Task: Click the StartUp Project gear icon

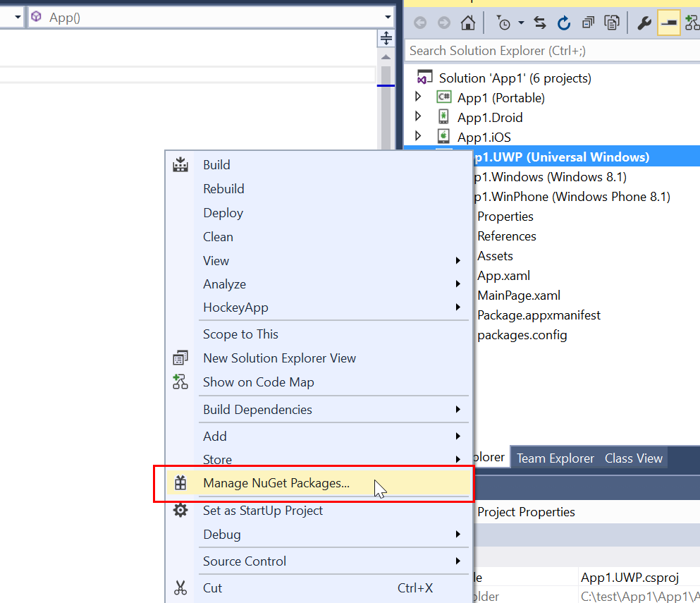Action: (180, 510)
